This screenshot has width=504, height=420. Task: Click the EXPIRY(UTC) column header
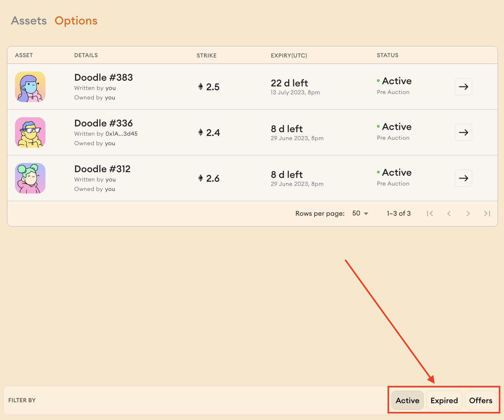(x=289, y=56)
